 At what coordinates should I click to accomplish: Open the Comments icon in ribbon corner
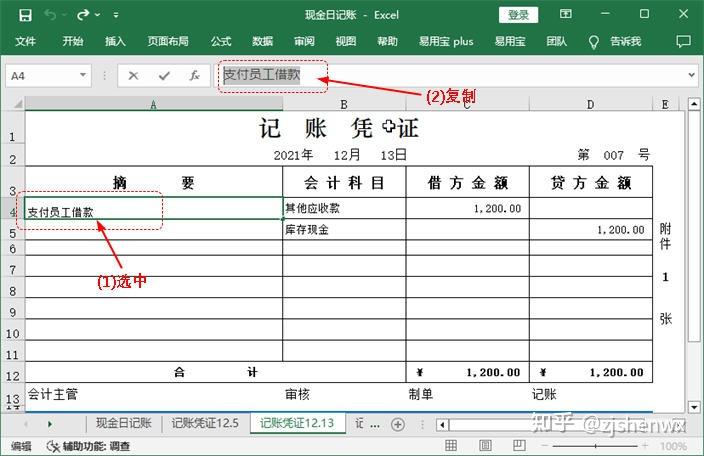(x=683, y=42)
